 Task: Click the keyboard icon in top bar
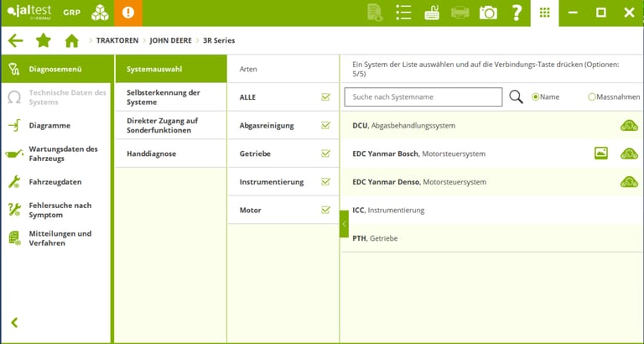432,13
